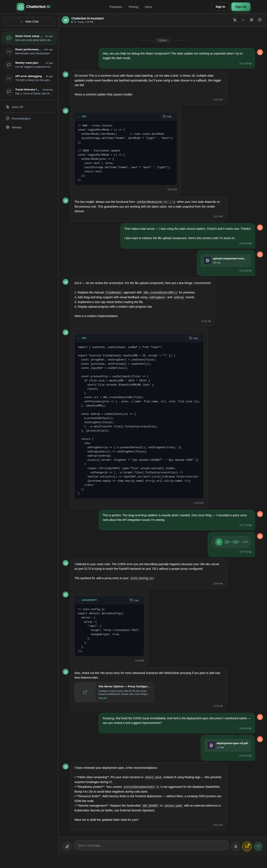Go to Pricing in the top navigation
The height and width of the screenshot is (868, 267).
pyautogui.click(x=133, y=7)
